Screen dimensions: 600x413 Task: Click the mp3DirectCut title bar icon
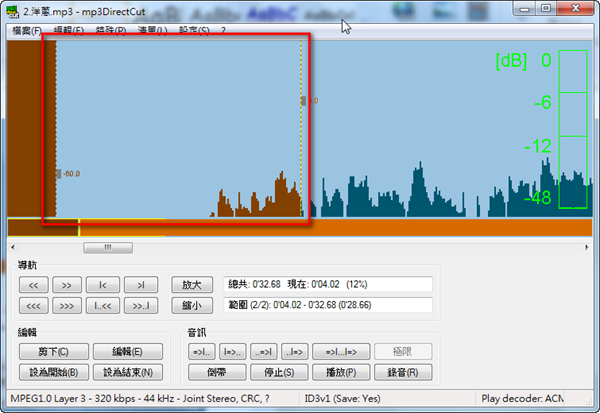click(x=13, y=11)
